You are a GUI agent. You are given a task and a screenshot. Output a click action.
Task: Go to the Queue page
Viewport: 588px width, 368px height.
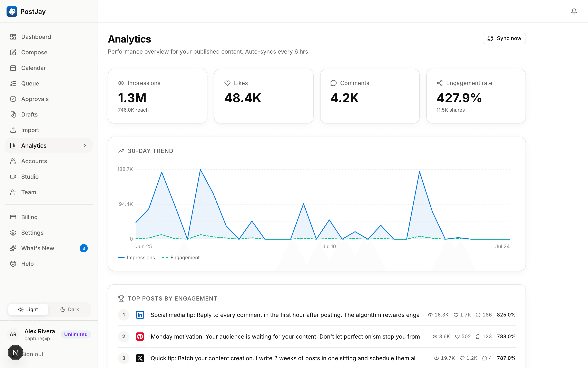pyautogui.click(x=49, y=83)
